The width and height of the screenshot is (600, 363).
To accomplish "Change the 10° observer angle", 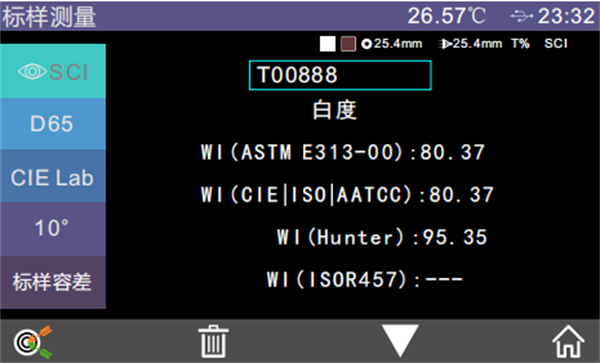I will click(53, 229).
